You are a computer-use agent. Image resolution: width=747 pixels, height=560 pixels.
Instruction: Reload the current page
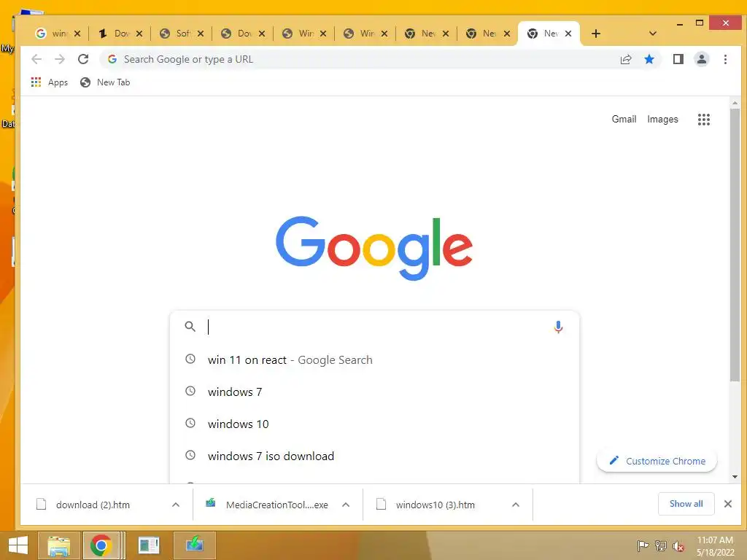(x=83, y=59)
